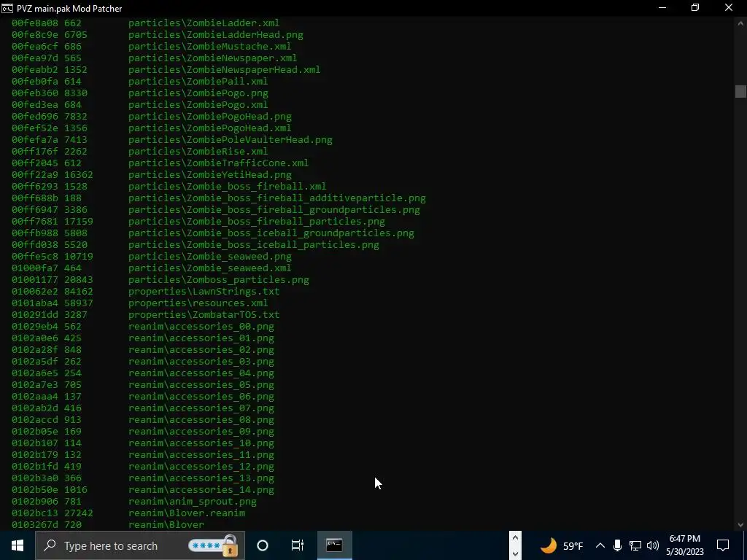This screenshot has width=747, height=560.
Task: Click the text particles\ZombiePogoHead.xml
Action: click(209, 128)
